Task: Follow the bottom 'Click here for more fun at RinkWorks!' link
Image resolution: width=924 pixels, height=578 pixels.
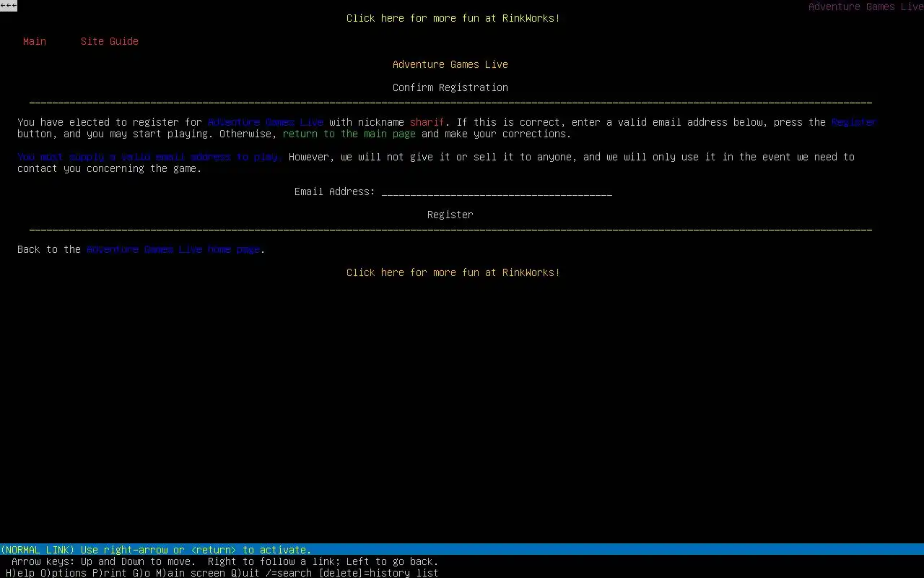Action: (x=453, y=272)
